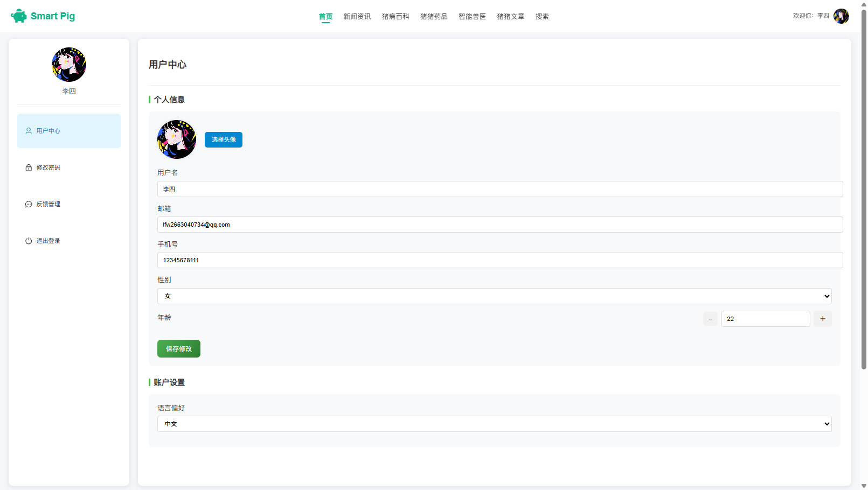Select 用户中心 in the sidebar

coord(69,131)
